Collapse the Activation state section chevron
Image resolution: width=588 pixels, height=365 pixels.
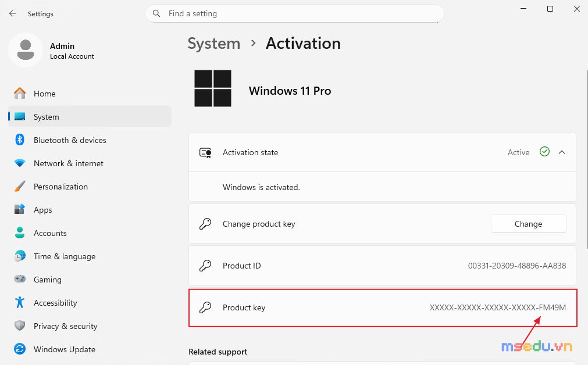(562, 152)
